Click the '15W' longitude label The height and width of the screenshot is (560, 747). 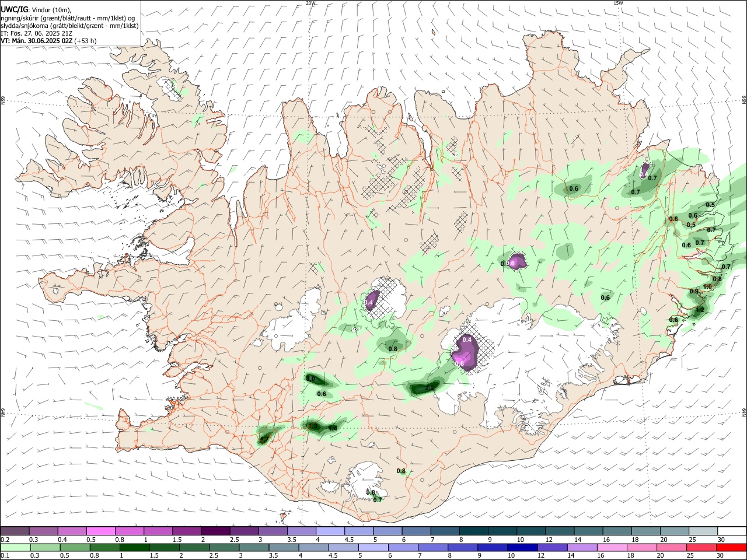(x=617, y=3)
